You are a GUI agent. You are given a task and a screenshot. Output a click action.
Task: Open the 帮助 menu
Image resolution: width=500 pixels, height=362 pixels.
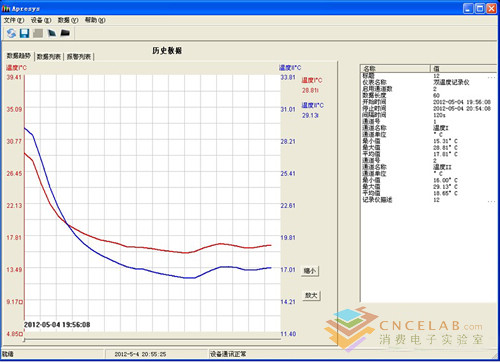pyautogui.click(x=95, y=20)
